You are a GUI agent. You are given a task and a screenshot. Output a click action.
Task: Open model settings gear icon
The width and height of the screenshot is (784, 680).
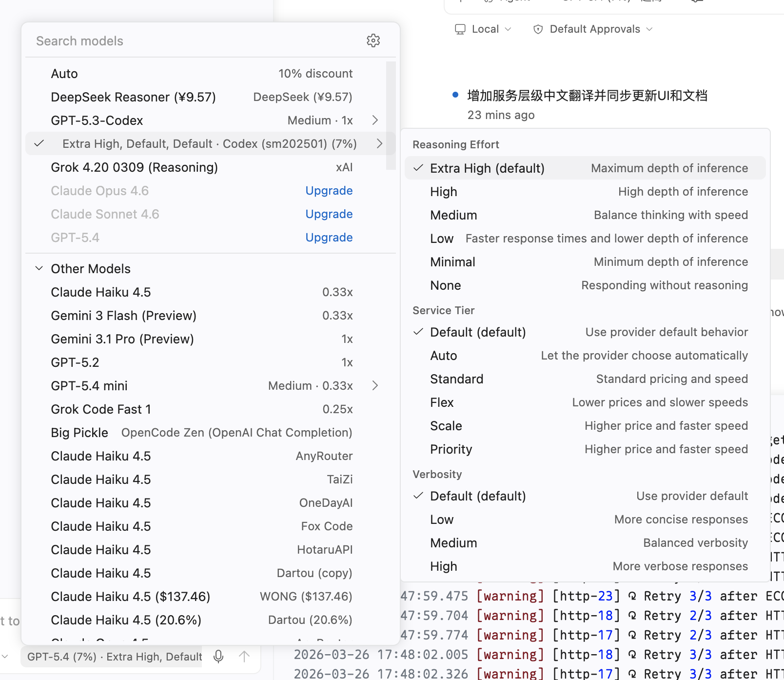tap(373, 40)
